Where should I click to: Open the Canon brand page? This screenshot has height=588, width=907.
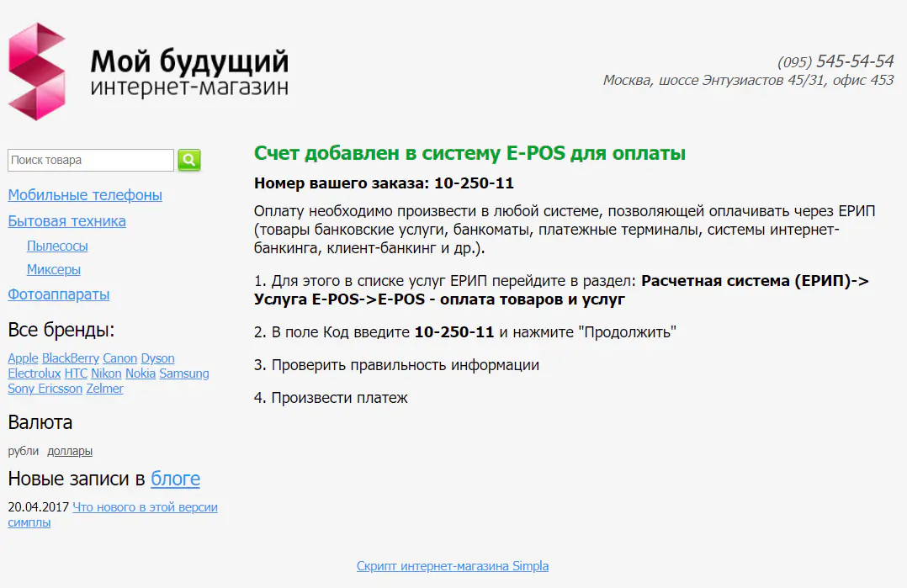pyautogui.click(x=119, y=358)
